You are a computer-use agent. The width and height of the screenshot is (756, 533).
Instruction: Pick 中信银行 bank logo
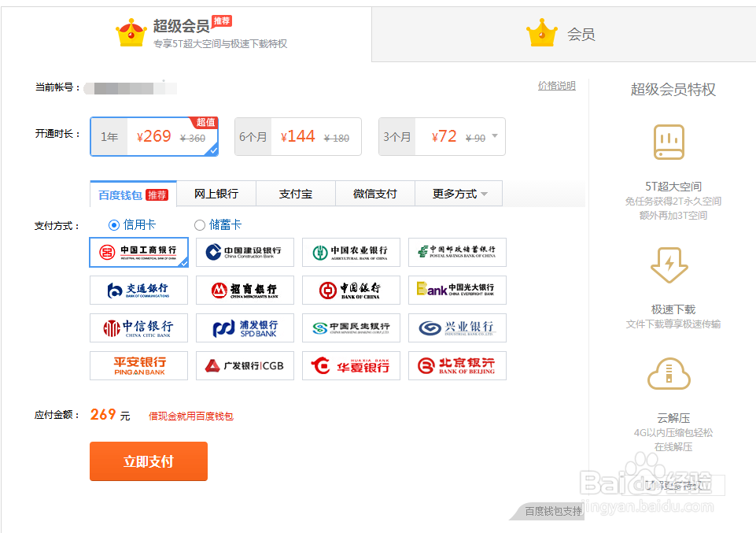pos(139,328)
